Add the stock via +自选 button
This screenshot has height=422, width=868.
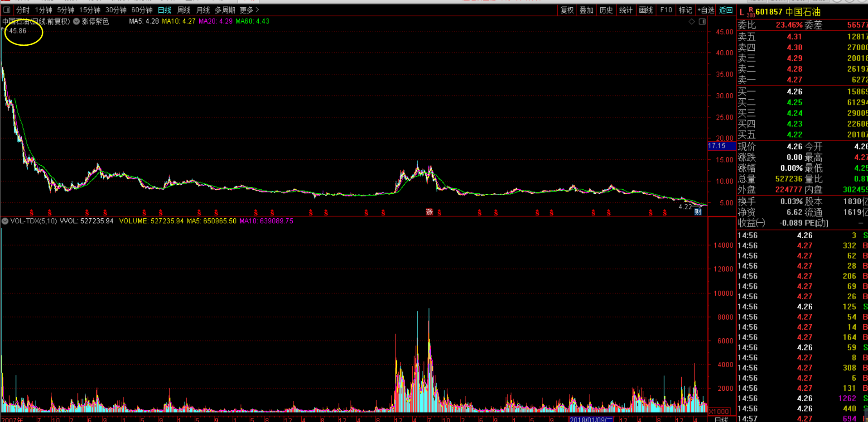[x=705, y=10]
